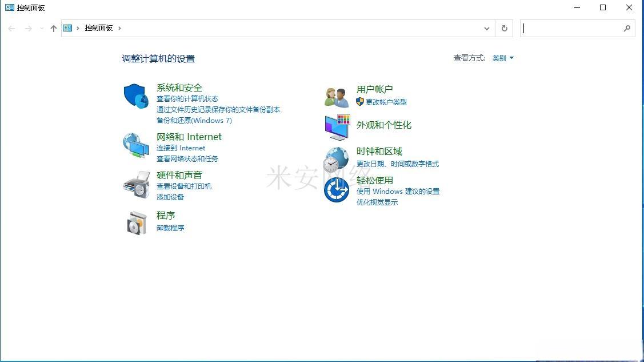
Task: Open the 用户帐户 people icon
Action: pyautogui.click(x=337, y=98)
